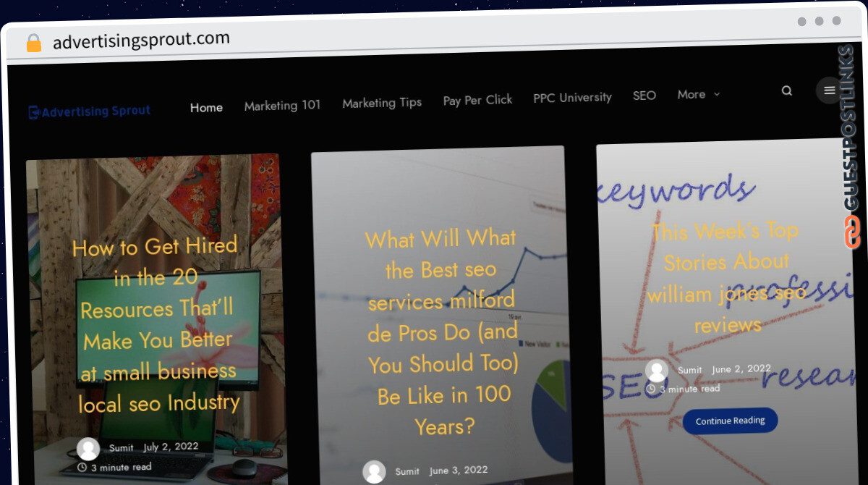This screenshot has width=868, height=485.
Task: Open the 'seo services milford' article title
Action: (443, 332)
